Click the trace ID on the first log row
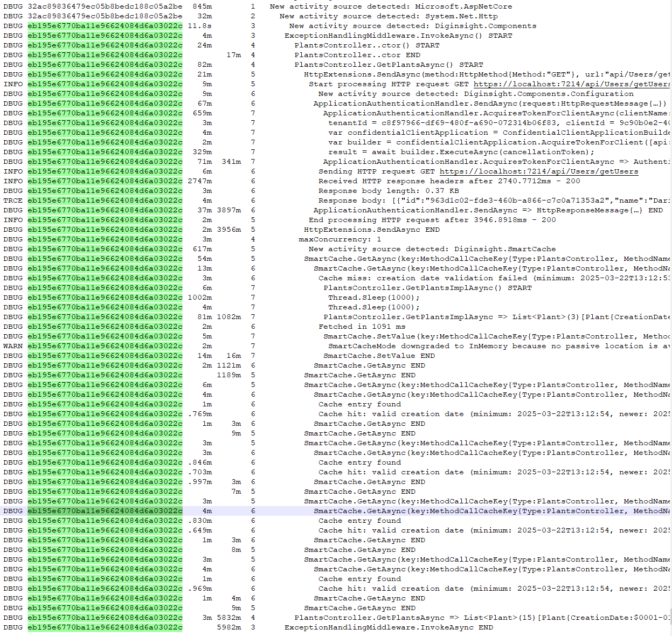This screenshot has width=672, height=636. [x=105, y=6]
